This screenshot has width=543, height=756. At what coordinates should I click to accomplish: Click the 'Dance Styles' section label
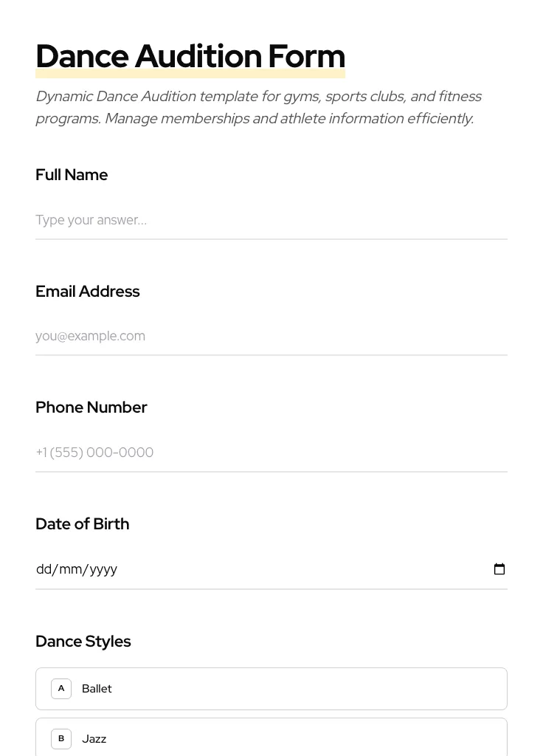(83, 642)
